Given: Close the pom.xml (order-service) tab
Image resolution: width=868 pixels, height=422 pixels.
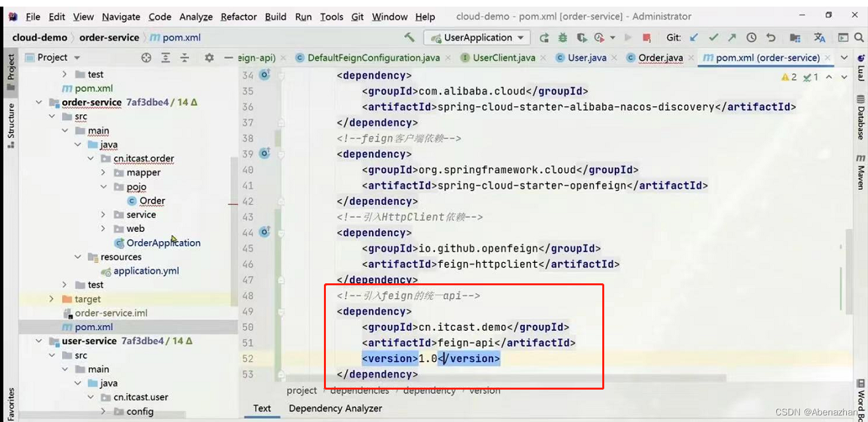Looking at the screenshot, I should [828, 57].
